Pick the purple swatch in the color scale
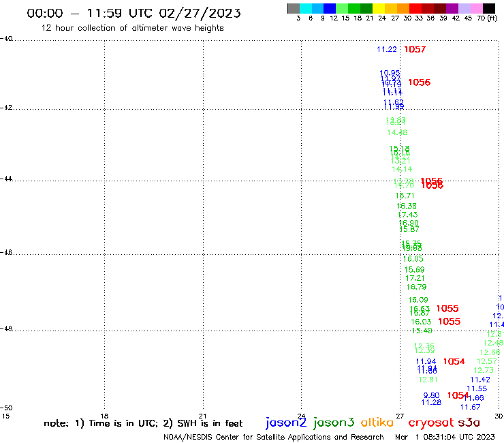The width and height of the screenshot is (504, 443). 452,8
